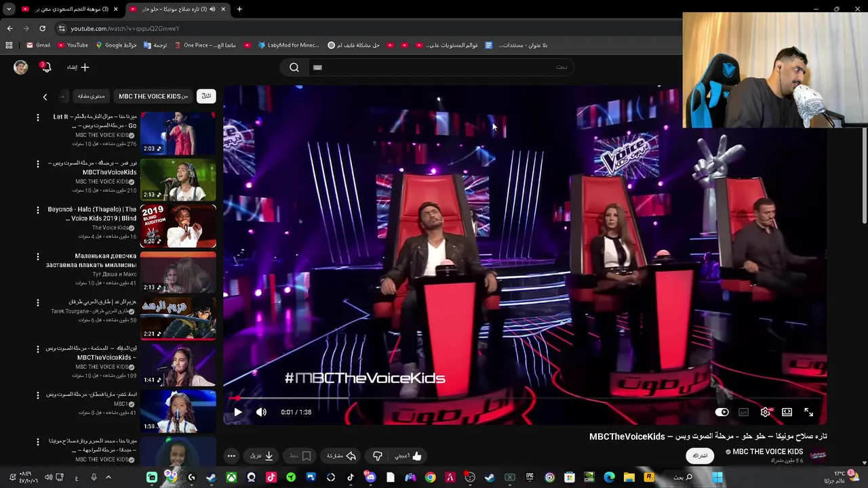Click the channel avatar next to the title
The height and width of the screenshot is (488, 868).
(x=818, y=455)
